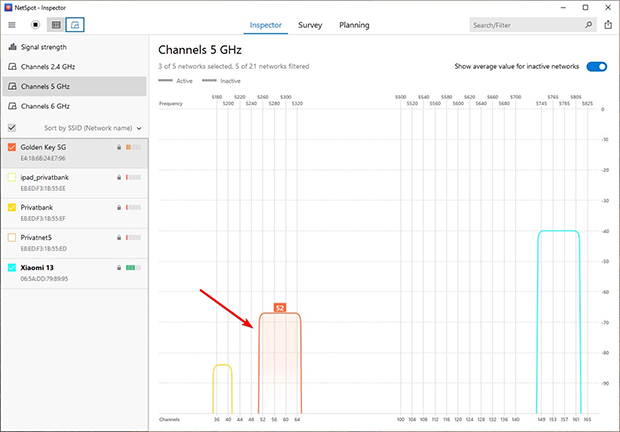
Task: Click '3 of 5 networks selected' status text
Action: [195, 66]
